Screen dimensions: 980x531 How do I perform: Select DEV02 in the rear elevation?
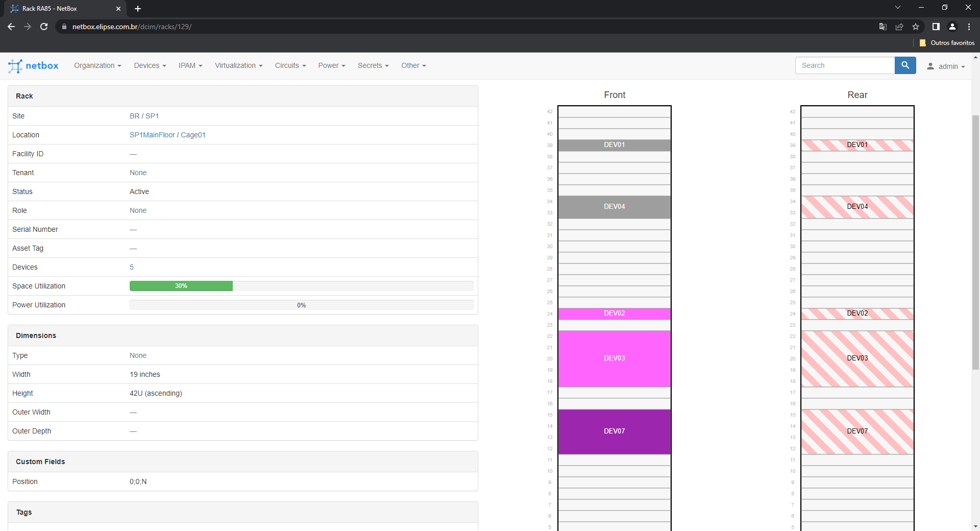tap(857, 313)
